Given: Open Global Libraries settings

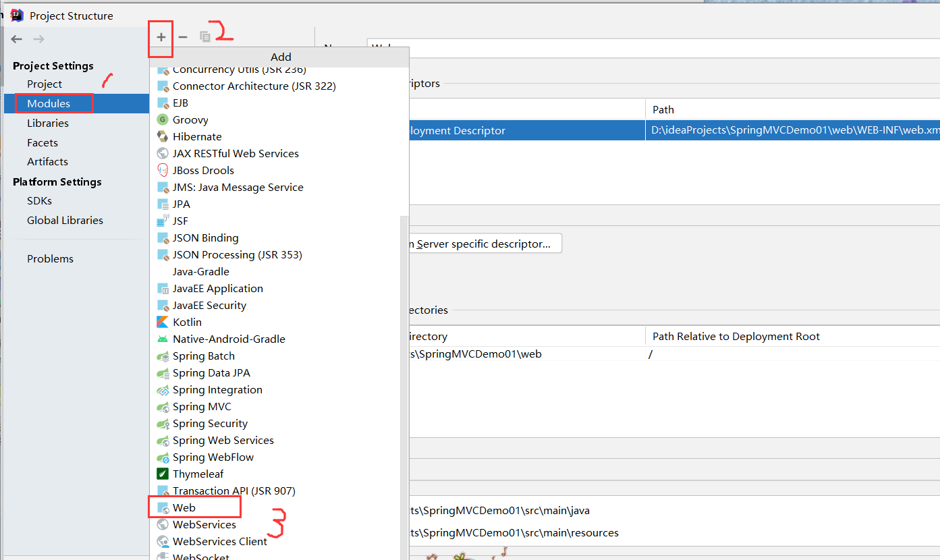Looking at the screenshot, I should (65, 221).
